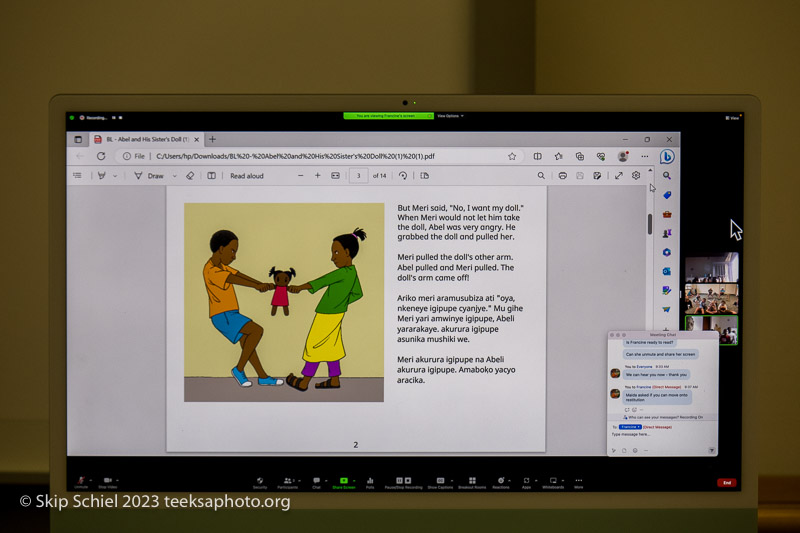
Task: Open Edge Settings and more ellipsis
Action: [x=645, y=156]
